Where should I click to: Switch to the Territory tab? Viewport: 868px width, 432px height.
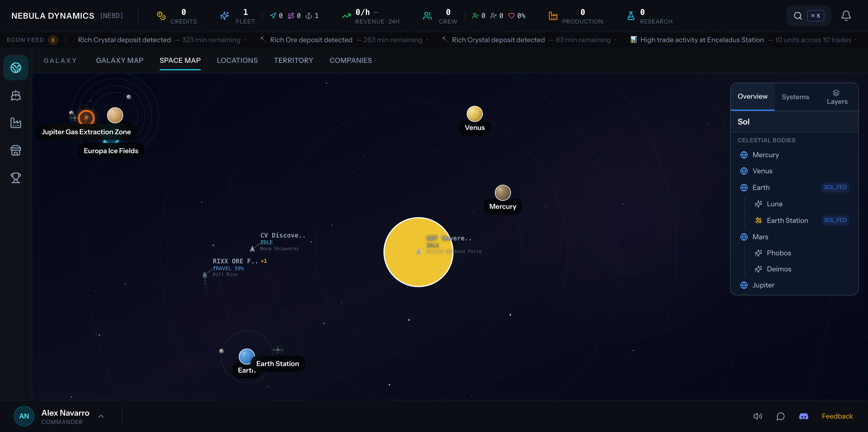[x=293, y=60]
